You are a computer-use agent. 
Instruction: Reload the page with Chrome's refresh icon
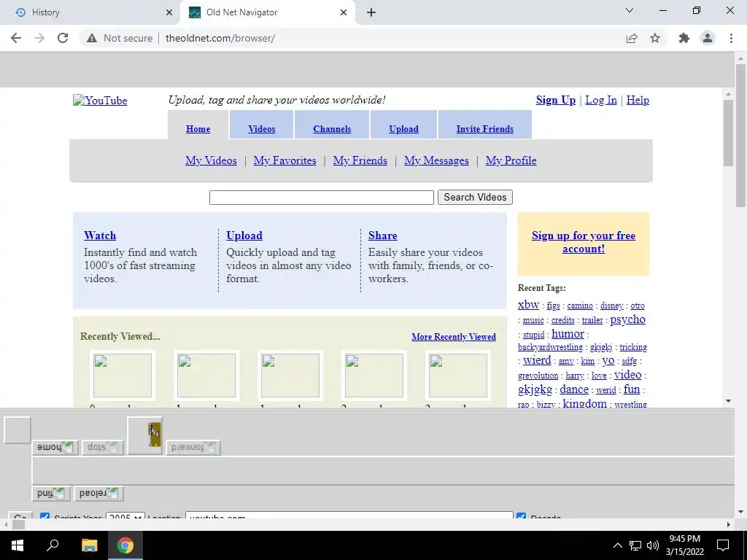pos(63,38)
